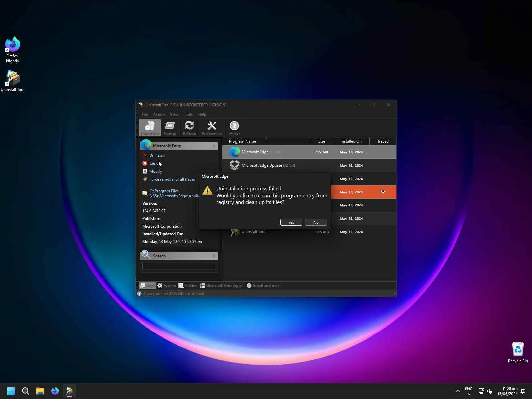Open the C:\Program Files install folder link

point(174,193)
